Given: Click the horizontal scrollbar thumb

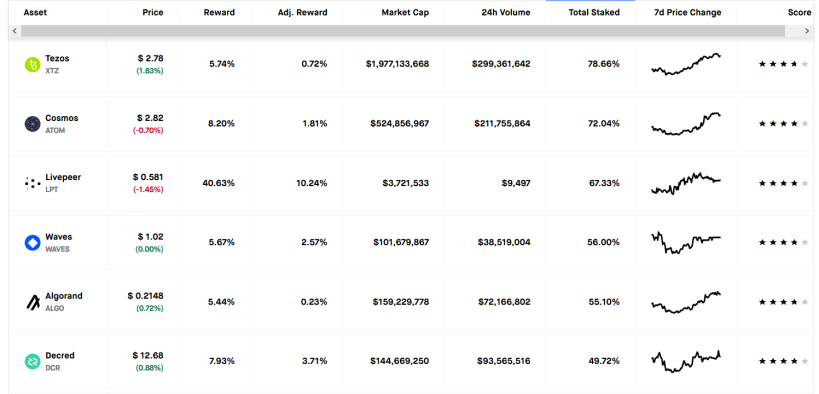Looking at the screenshot, I should pos(403,31).
